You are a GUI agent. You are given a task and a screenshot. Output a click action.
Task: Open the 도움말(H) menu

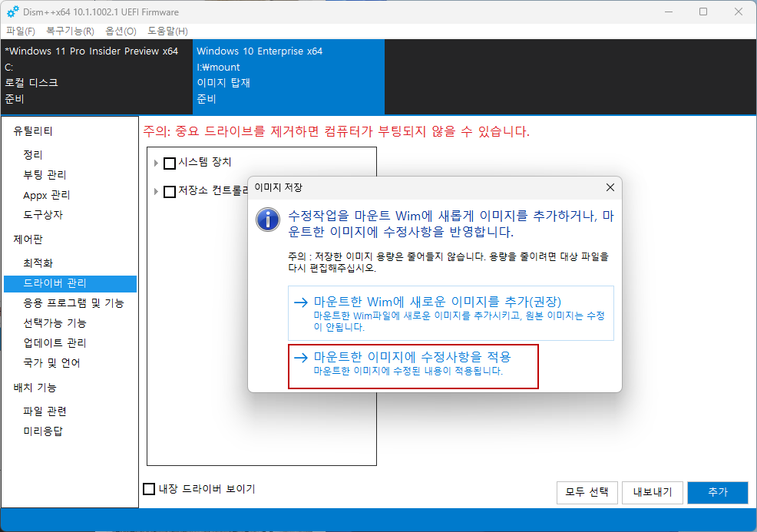click(x=167, y=31)
